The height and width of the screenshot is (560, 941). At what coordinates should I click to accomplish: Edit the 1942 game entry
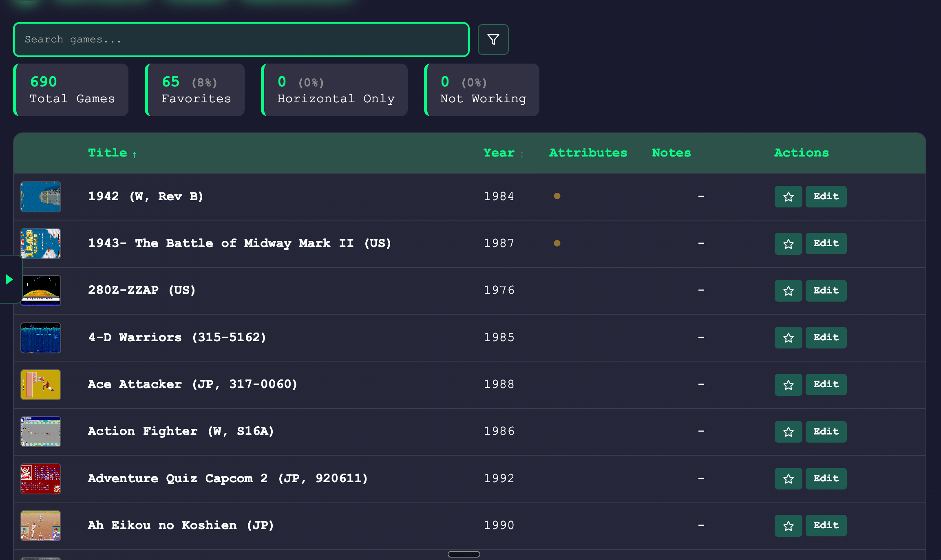[826, 196]
